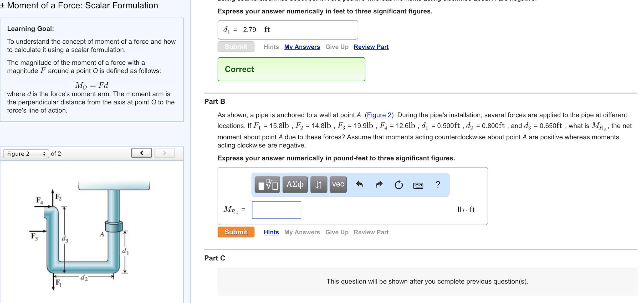Select the Greek letters ΑΣφ icon
644x303 pixels.
(295, 185)
